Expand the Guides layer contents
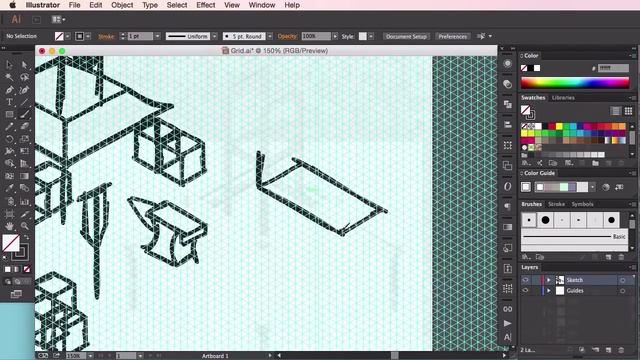 [x=549, y=291]
